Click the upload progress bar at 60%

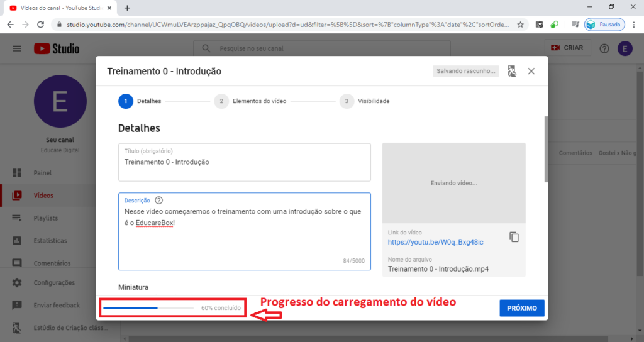point(148,308)
